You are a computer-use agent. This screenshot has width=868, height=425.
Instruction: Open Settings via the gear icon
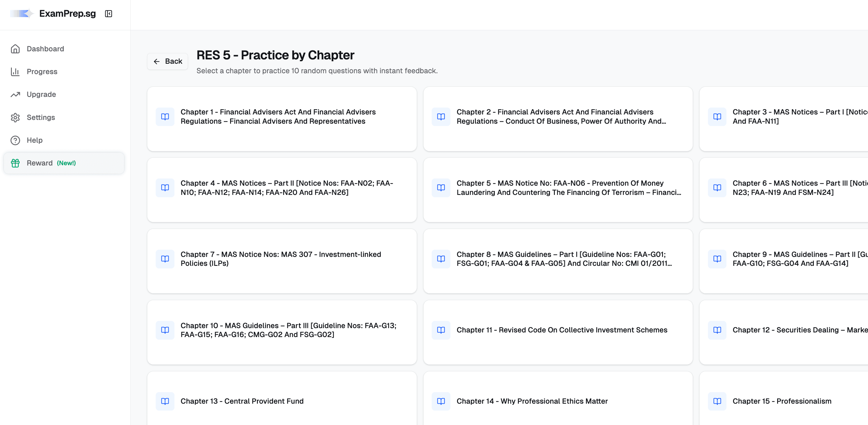pyautogui.click(x=15, y=118)
